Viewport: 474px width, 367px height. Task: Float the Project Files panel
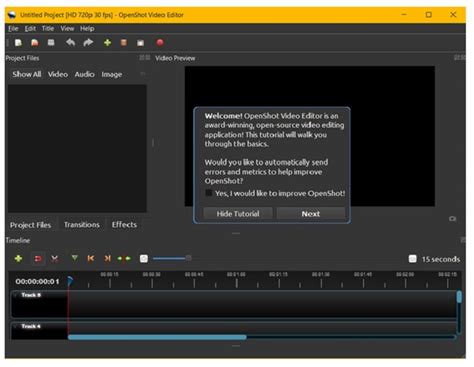coord(142,58)
